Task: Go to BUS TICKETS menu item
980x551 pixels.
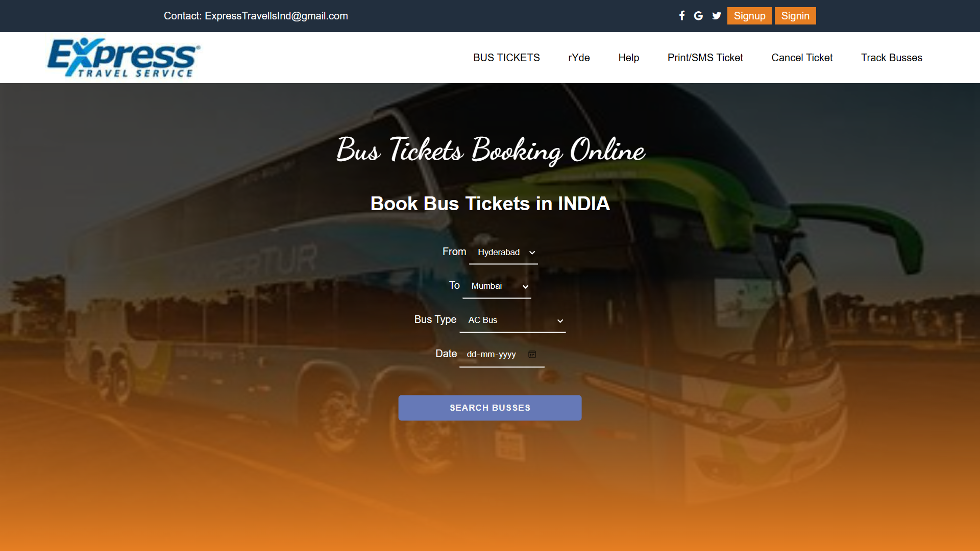Action: pyautogui.click(x=506, y=58)
